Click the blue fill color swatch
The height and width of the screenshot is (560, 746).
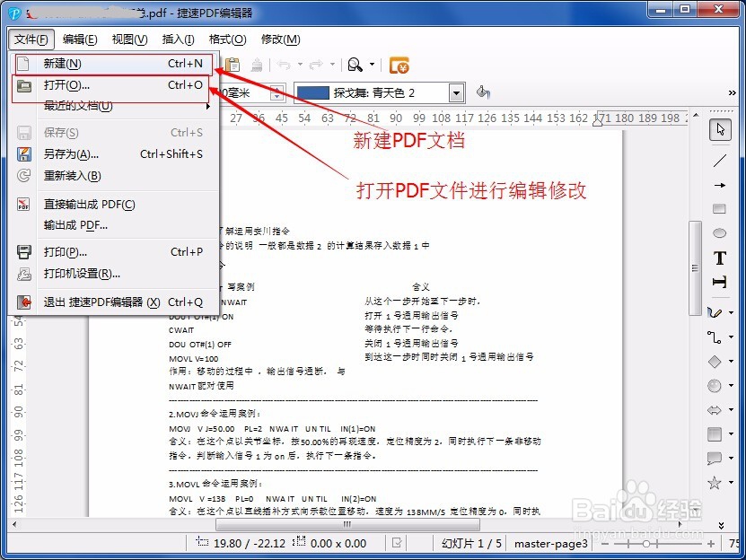pyautogui.click(x=313, y=93)
